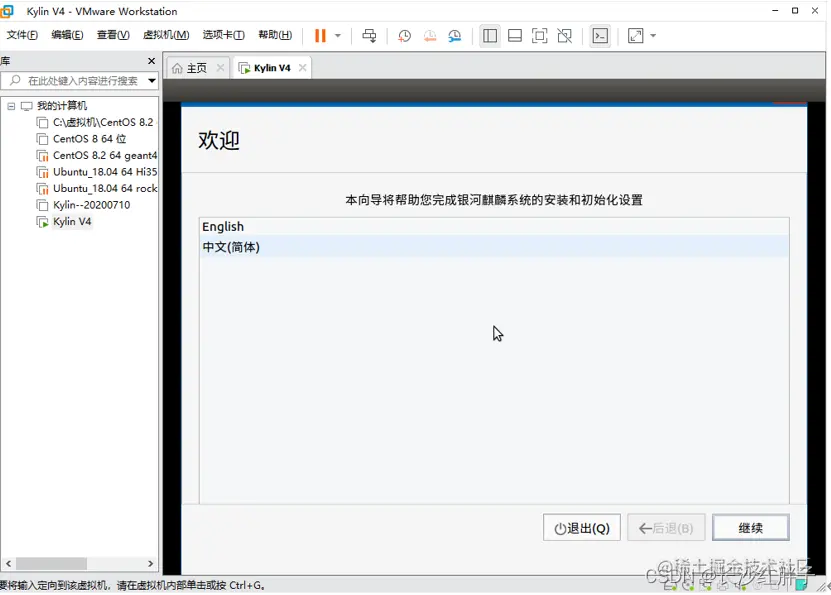Open the snapshot manager
Screen dimensions: 831x595
[454, 36]
